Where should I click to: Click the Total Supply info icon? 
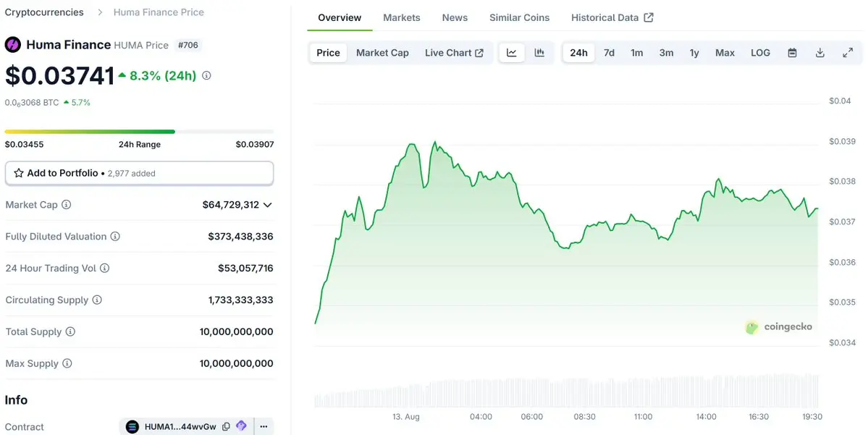(70, 331)
